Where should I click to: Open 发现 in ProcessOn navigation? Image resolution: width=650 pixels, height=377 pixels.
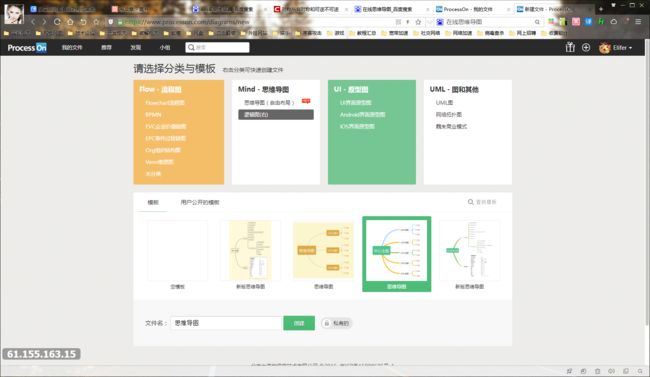pyautogui.click(x=136, y=48)
